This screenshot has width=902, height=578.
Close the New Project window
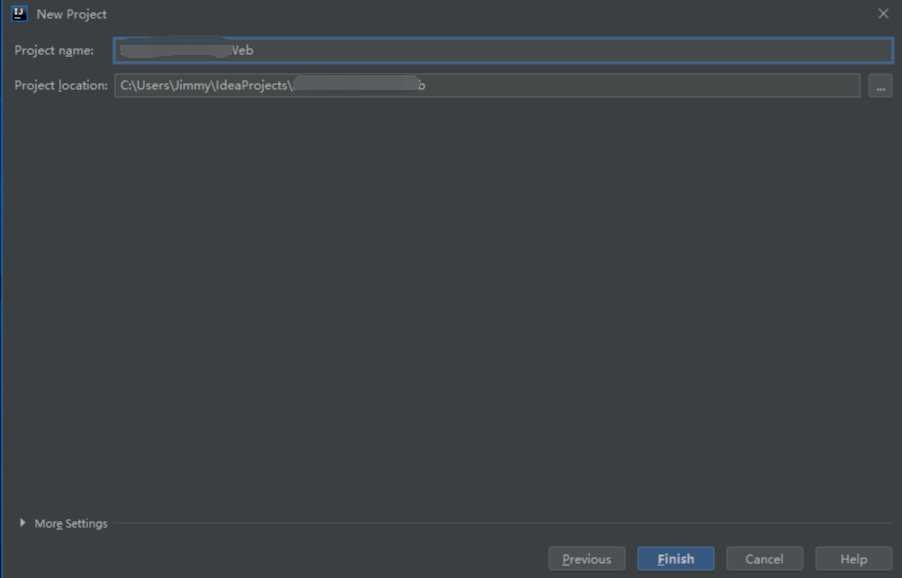[x=883, y=14]
